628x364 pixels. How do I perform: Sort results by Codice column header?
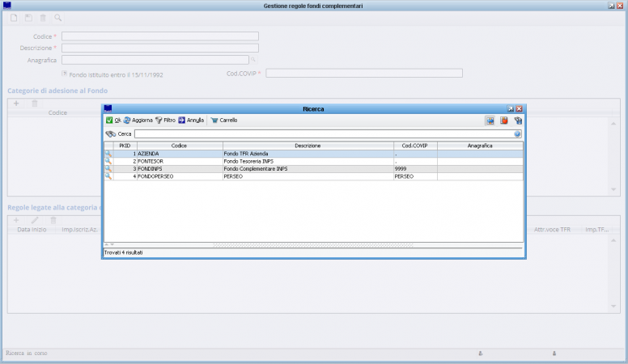pyautogui.click(x=179, y=146)
